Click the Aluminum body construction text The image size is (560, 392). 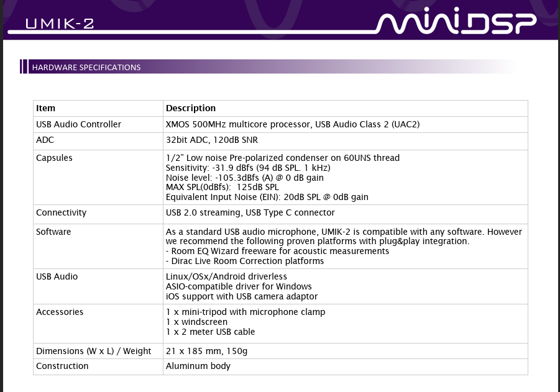[x=198, y=366]
